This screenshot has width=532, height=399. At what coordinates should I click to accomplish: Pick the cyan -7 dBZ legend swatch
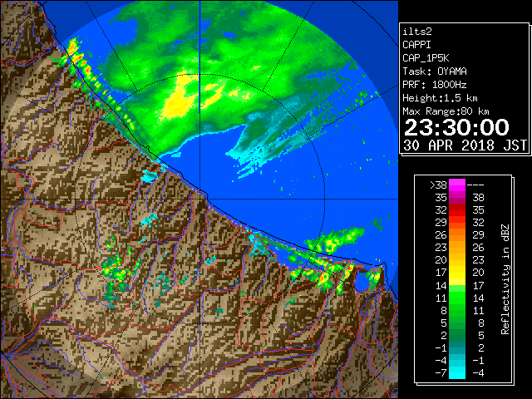[457, 373]
